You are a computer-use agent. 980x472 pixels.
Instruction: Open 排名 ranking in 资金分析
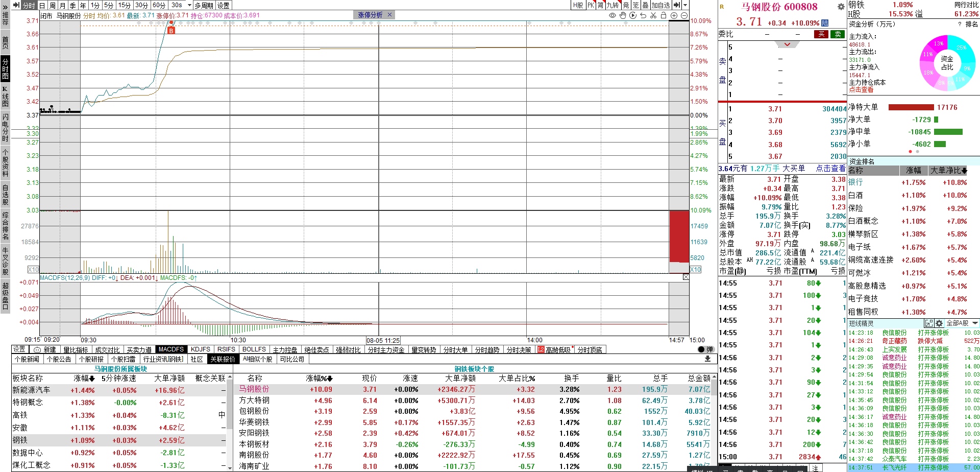click(x=972, y=24)
